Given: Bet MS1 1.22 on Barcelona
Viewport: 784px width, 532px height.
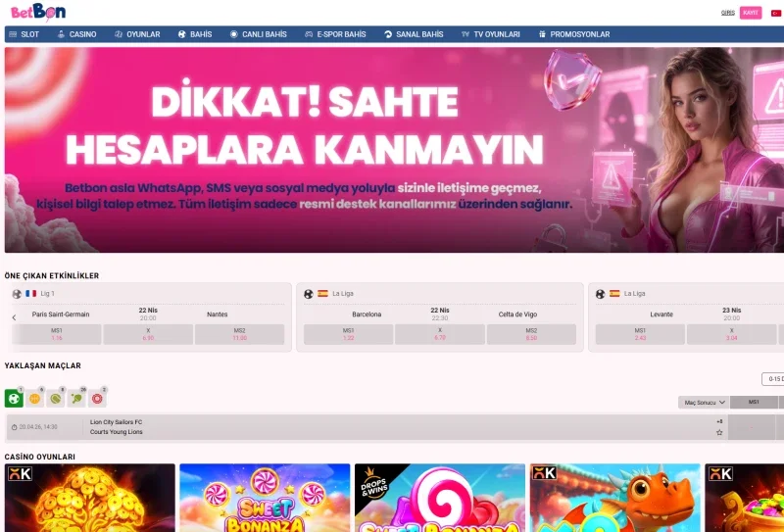Looking at the screenshot, I should coord(349,334).
